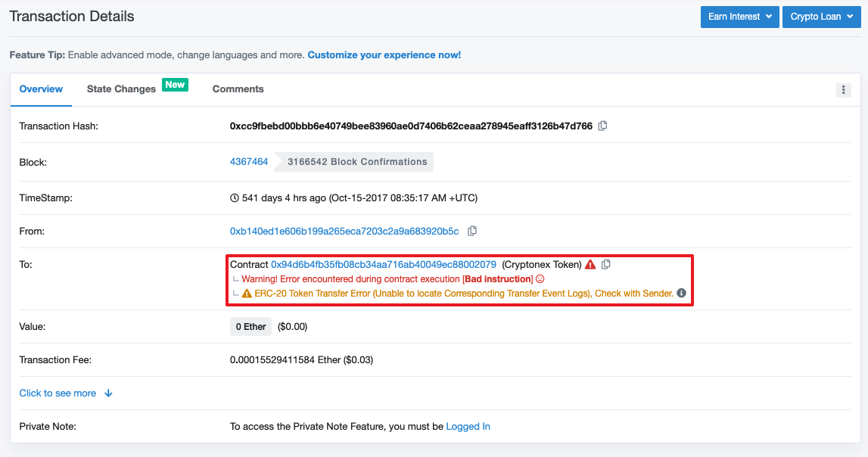
Task: Copy the contract address icon
Action: [x=606, y=264]
